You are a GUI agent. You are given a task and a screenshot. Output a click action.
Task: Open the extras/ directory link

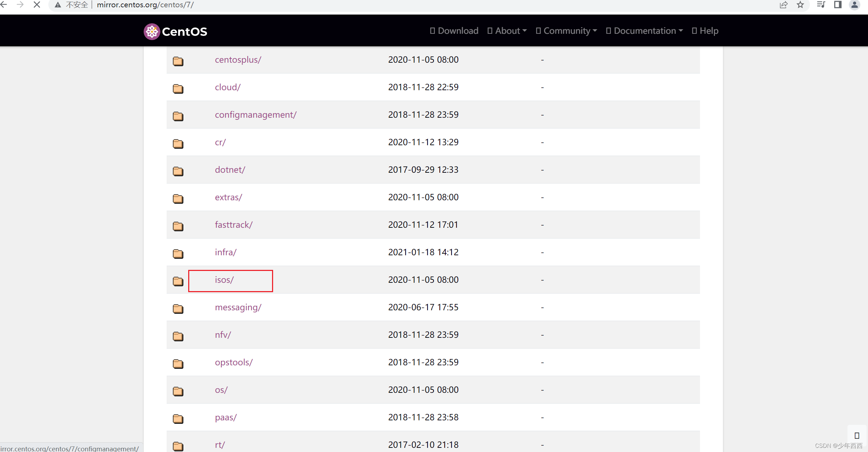coord(228,197)
